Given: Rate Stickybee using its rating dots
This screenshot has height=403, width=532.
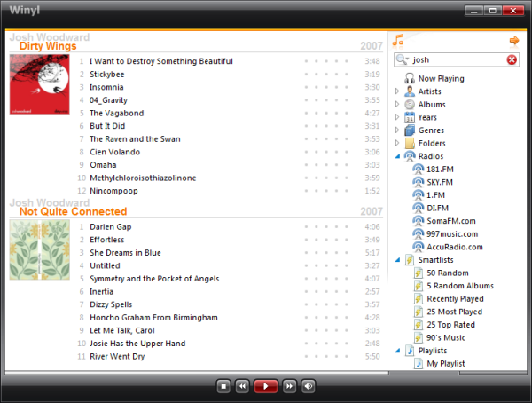Looking at the screenshot, I should [x=326, y=74].
